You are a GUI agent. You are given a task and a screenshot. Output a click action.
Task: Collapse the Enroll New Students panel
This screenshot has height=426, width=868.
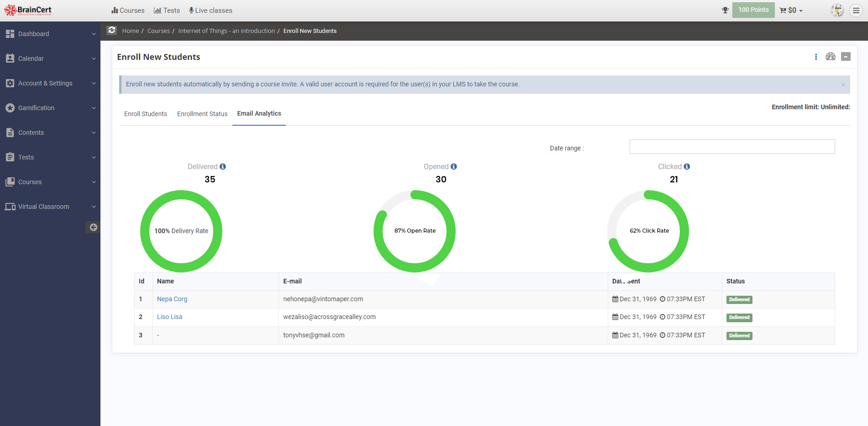846,56
